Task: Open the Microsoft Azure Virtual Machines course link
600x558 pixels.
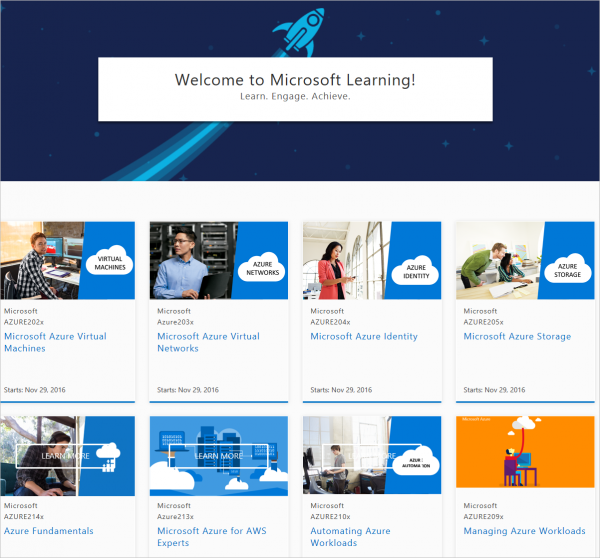Action: click(55, 342)
